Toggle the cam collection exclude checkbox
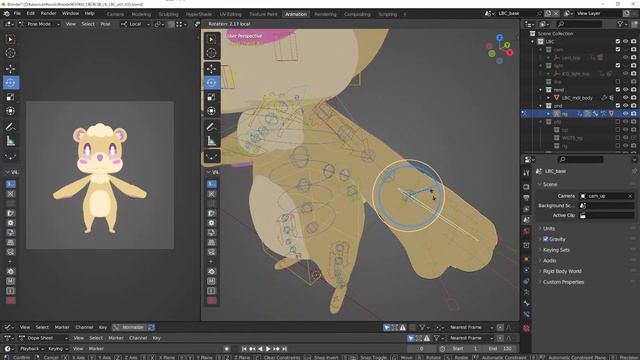Image resolution: width=640 pixels, height=360 pixels. click(x=618, y=49)
